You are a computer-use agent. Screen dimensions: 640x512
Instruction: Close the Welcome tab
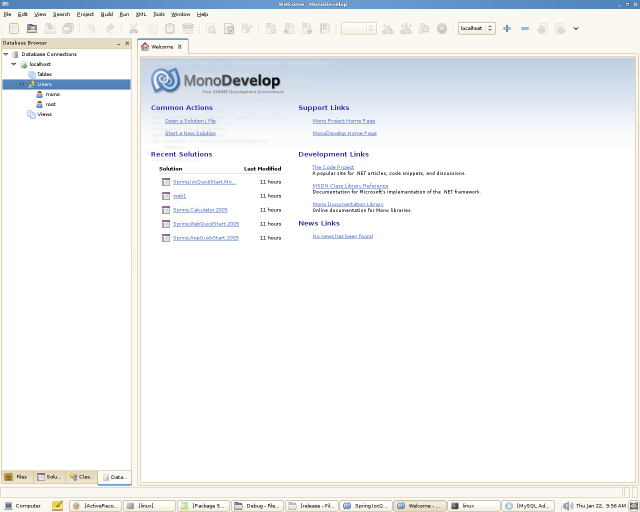point(180,47)
